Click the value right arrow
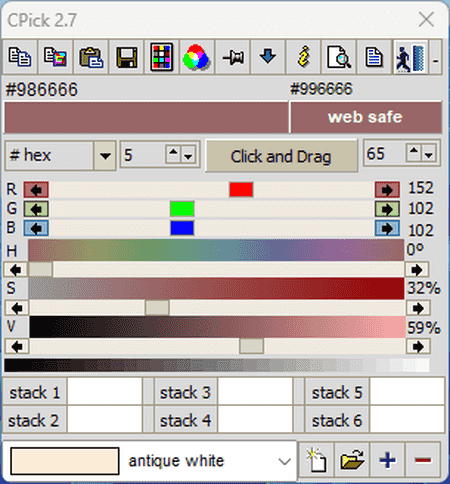 (418, 347)
